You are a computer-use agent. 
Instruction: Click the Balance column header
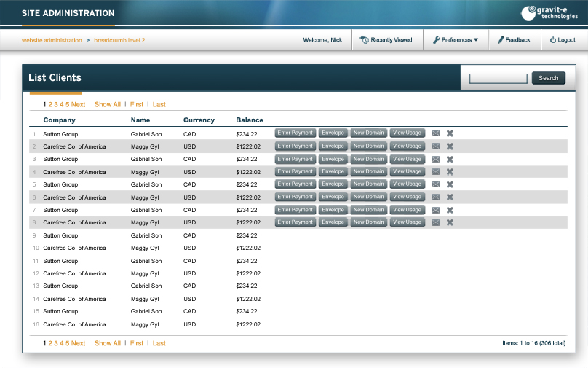click(x=250, y=120)
